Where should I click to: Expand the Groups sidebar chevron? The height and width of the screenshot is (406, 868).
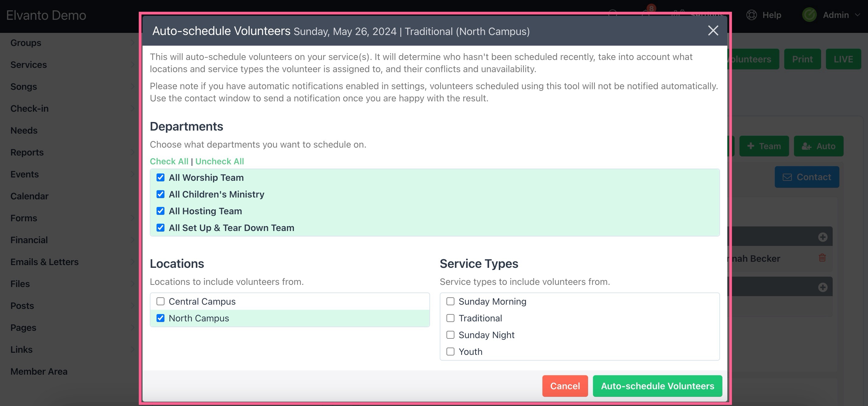[132, 43]
